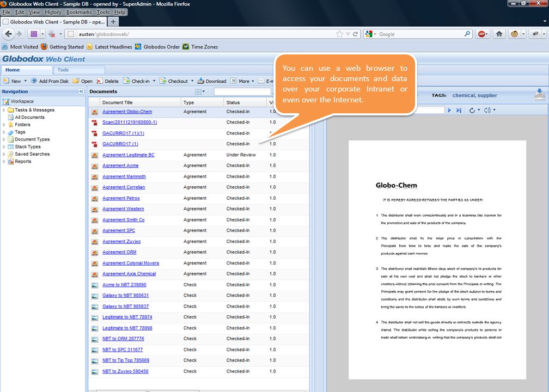Click the image icon beside Agreement Globo-Chem

(95, 112)
